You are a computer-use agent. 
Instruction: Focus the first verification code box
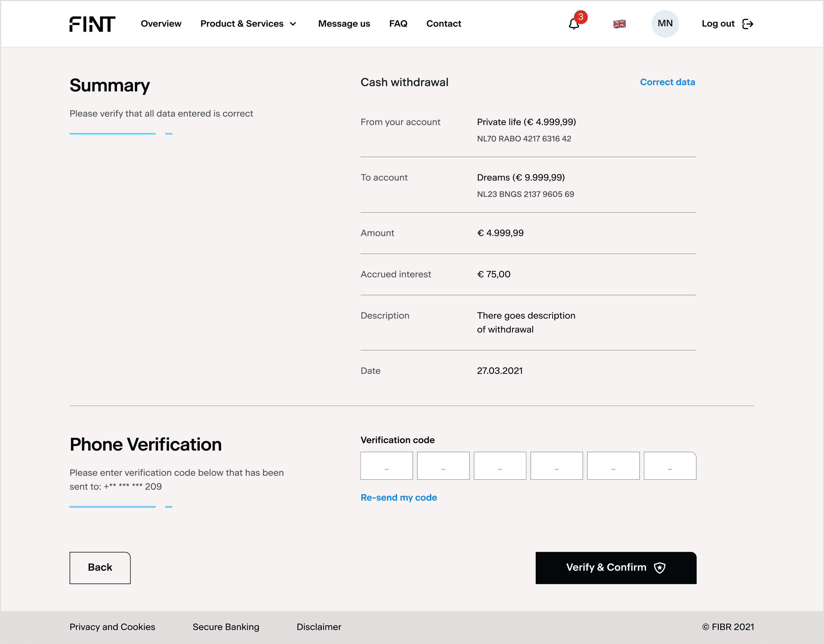pos(386,466)
